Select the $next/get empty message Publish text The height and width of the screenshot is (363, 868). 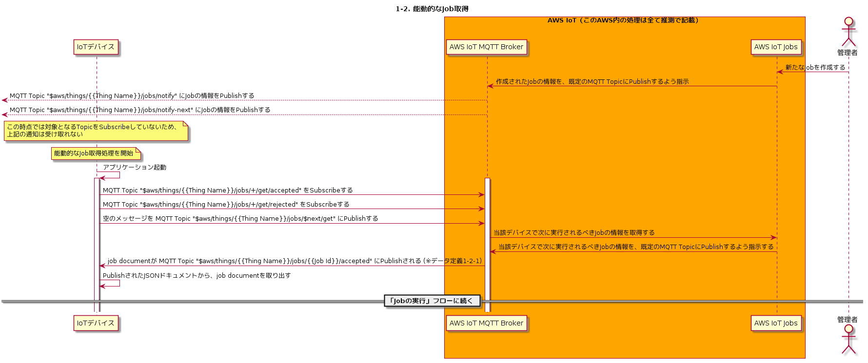(x=240, y=219)
